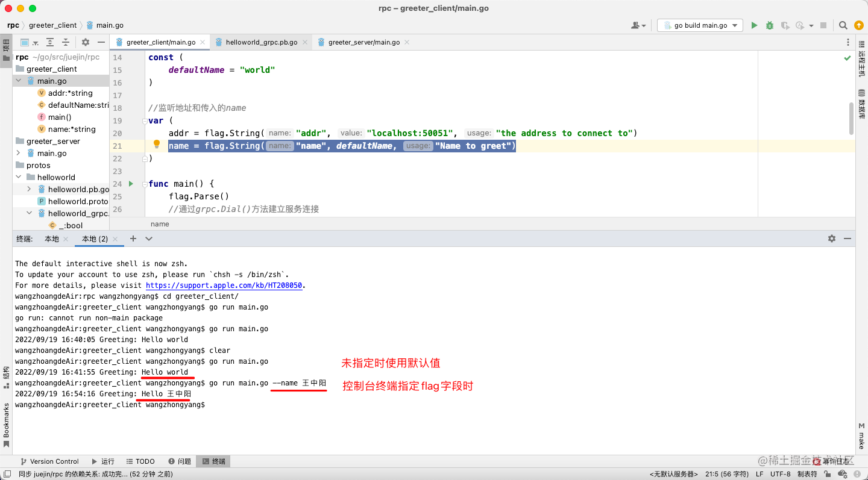Hide the terminal panel with minus icon
This screenshot has width=868, height=480.
click(848, 238)
